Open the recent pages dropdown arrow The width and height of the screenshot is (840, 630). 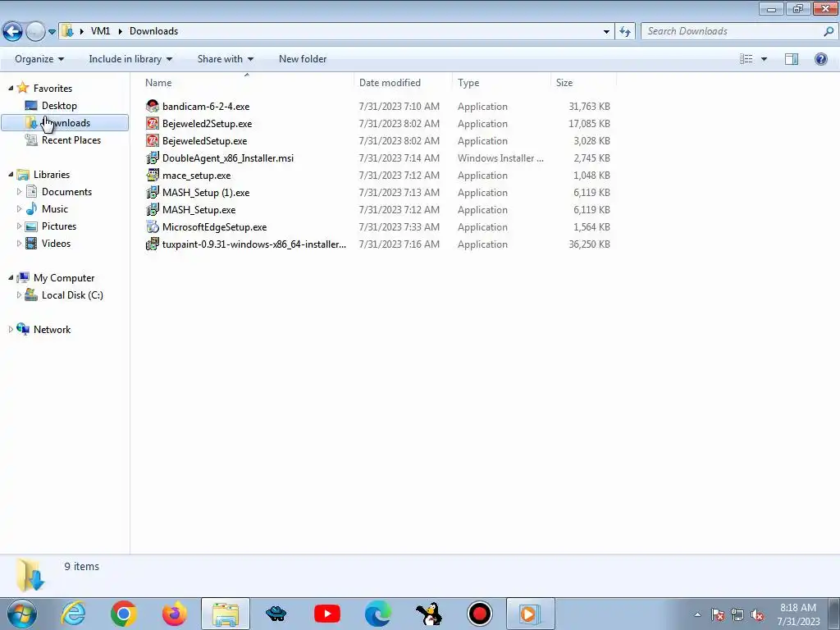pyautogui.click(x=52, y=32)
